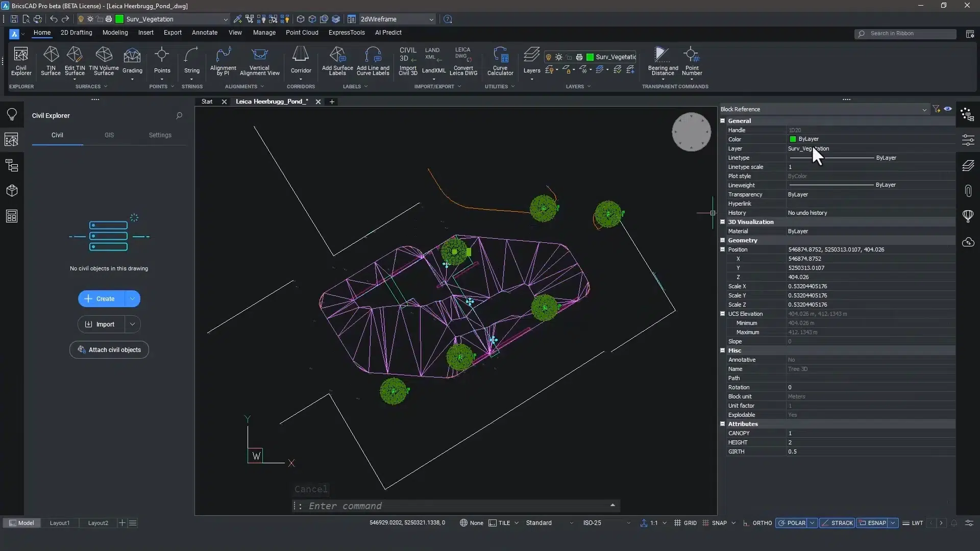The height and width of the screenshot is (551, 980).
Task: Open the Point Cloud ribbon tab
Action: 302,33
